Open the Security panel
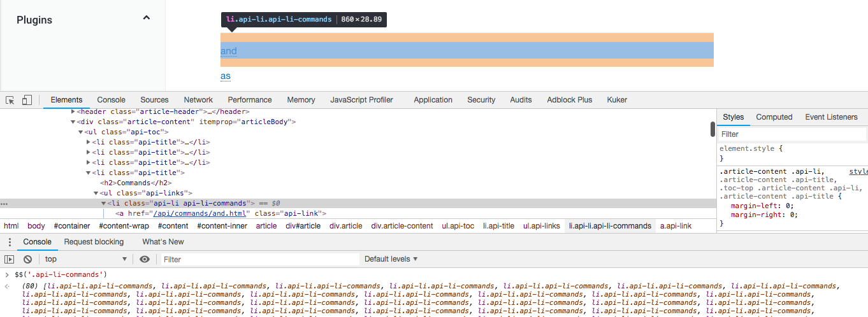The image size is (868, 317). click(481, 100)
